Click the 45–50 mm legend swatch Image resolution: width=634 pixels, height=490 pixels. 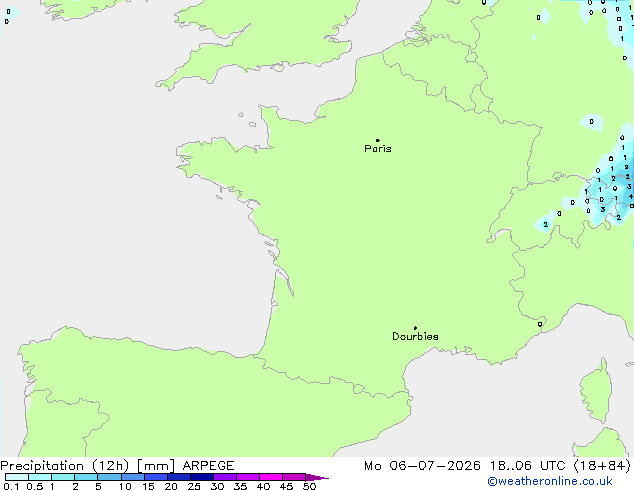[x=294, y=477]
